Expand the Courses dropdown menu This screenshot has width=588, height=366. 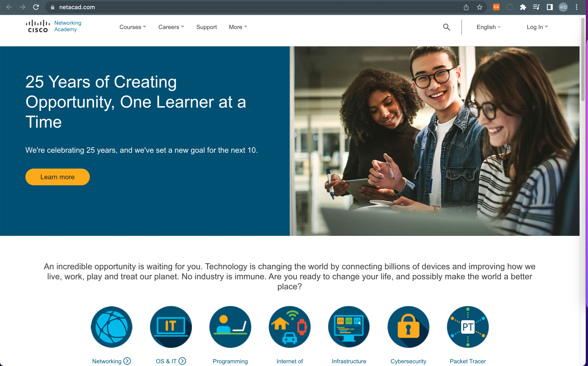[x=133, y=27]
